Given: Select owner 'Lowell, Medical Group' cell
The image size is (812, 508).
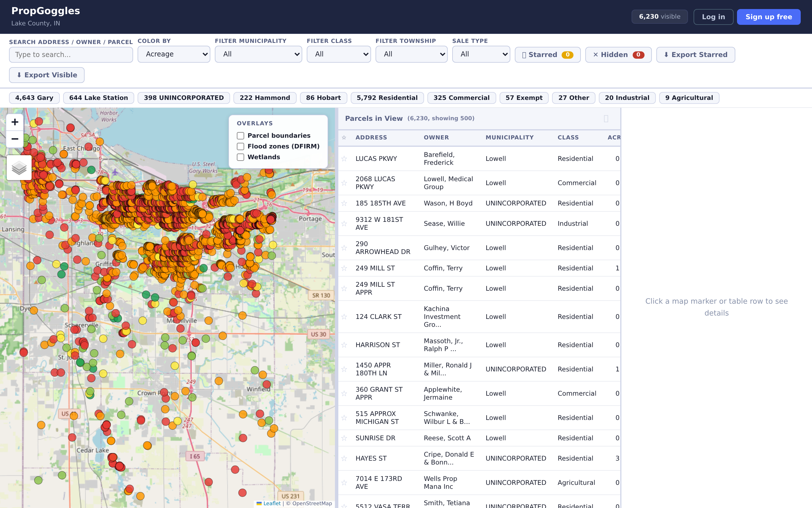Looking at the screenshot, I should pos(448,183).
